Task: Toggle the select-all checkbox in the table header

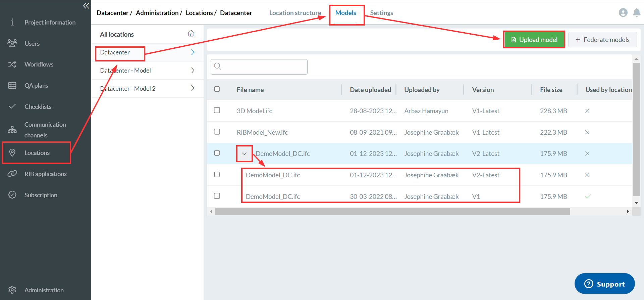Action: tap(217, 89)
